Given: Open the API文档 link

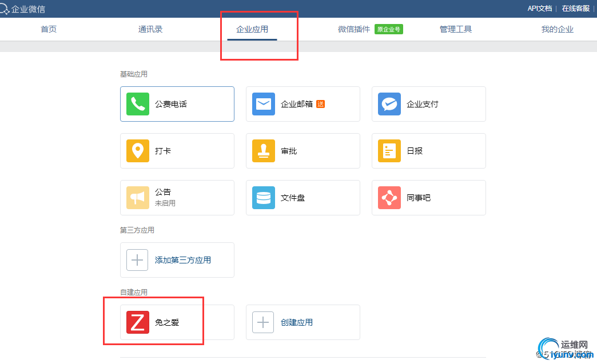Looking at the screenshot, I should click(x=539, y=9).
